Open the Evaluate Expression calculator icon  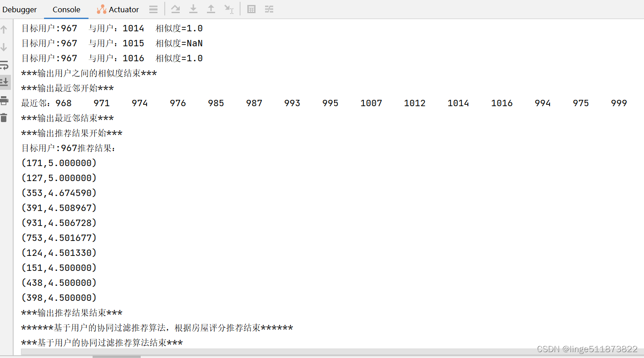point(251,9)
